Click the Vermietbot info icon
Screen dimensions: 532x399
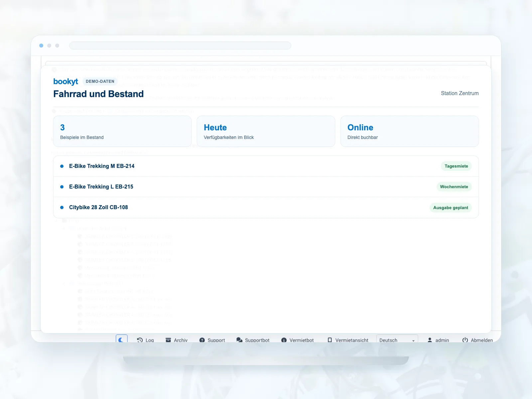284,340
